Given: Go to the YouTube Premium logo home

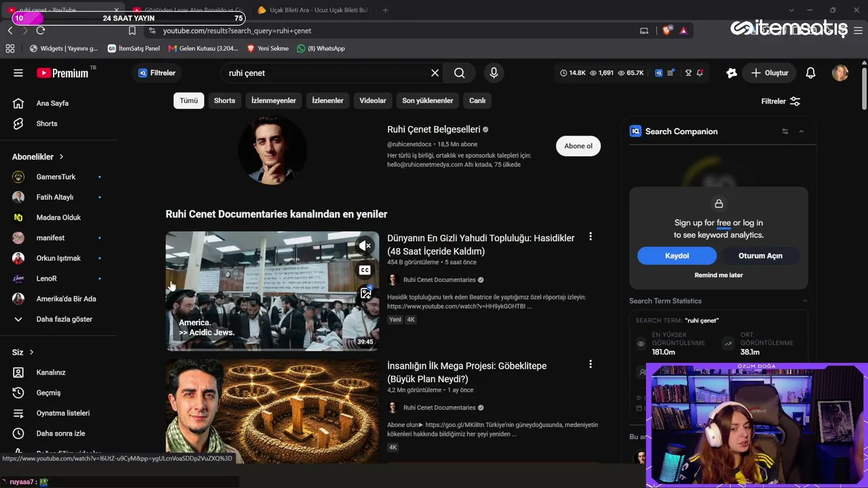Looking at the screenshot, I should [62, 73].
